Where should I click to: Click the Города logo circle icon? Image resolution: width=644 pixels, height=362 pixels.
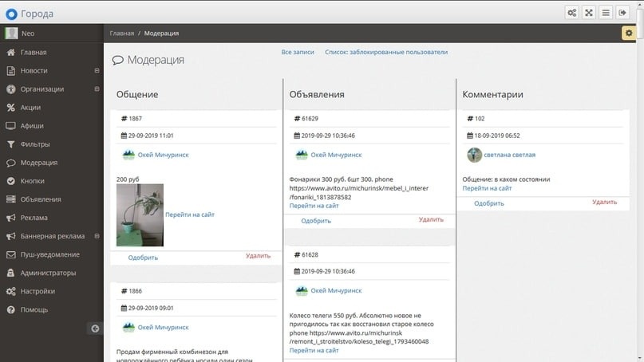point(11,14)
